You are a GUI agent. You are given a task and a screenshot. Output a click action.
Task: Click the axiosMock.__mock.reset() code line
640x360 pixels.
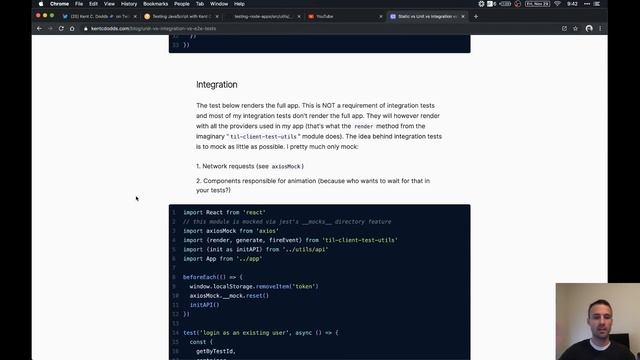[x=229, y=296]
